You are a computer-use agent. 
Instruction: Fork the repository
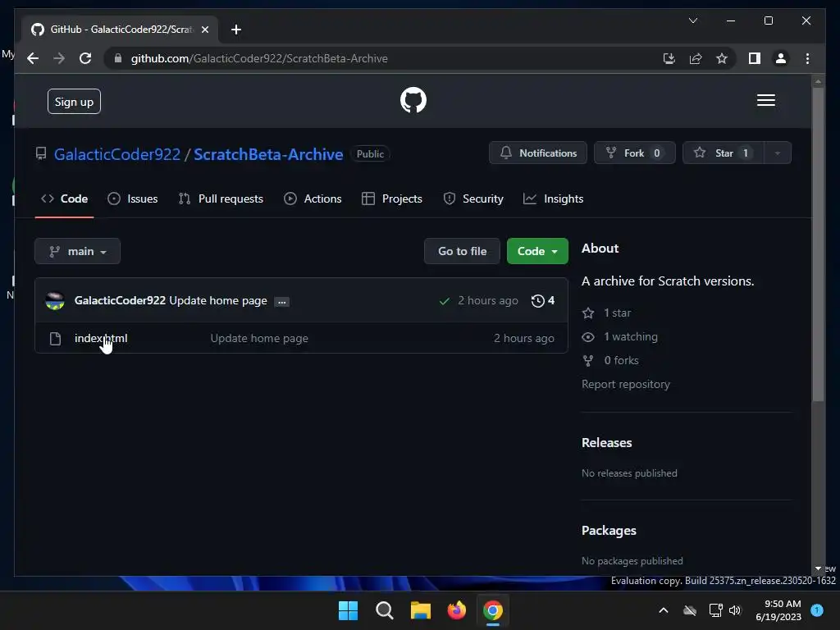(x=634, y=153)
